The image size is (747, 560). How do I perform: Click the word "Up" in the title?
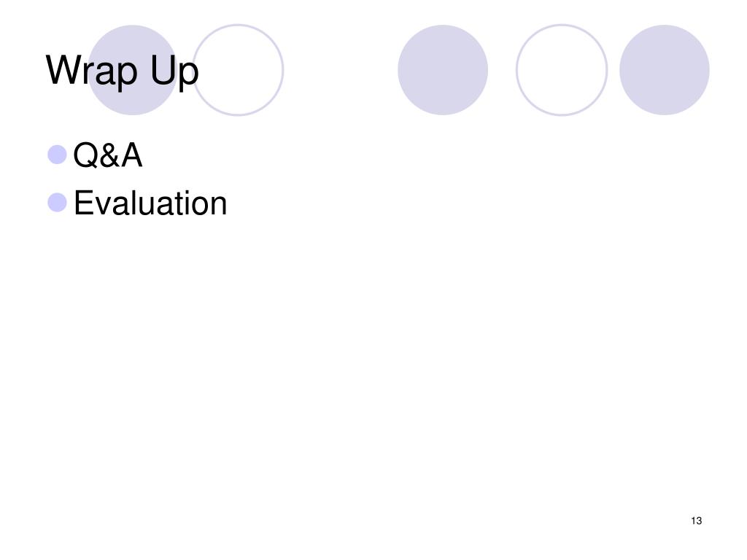point(174,71)
